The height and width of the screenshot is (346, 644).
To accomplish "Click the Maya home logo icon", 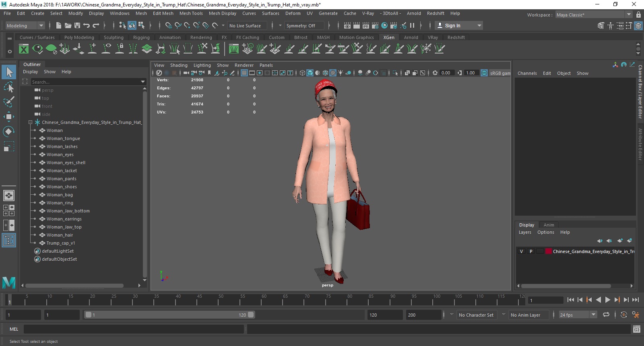I will click(x=9, y=282).
